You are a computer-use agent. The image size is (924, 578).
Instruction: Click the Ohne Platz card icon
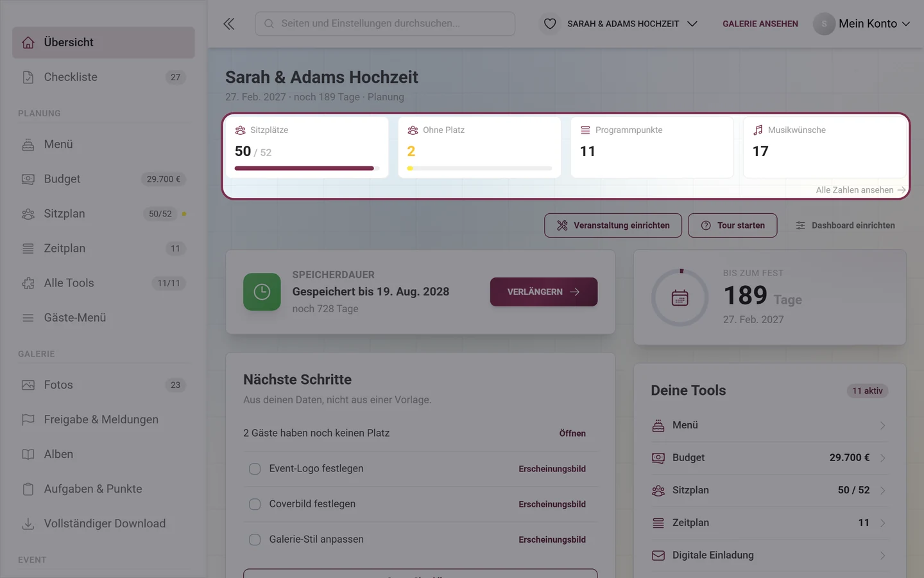pyautogui.click(x=413, y=130)
